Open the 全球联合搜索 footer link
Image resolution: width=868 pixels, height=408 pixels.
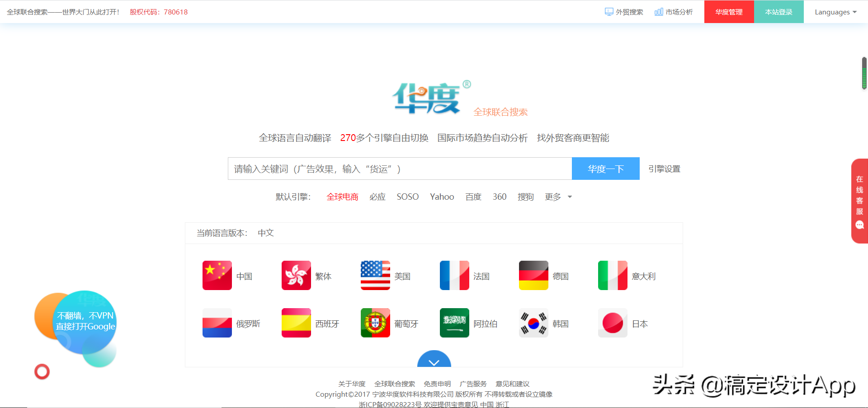[395, 384]
